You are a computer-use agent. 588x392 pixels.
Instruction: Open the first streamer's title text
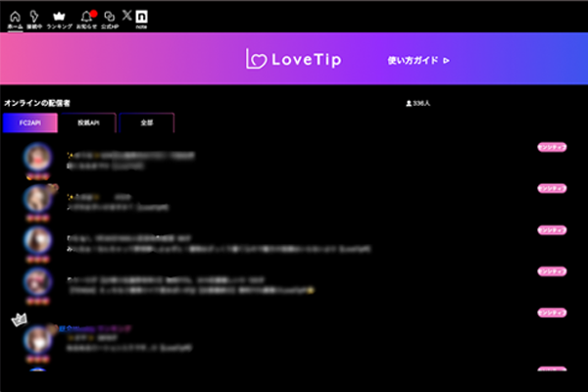131,155
